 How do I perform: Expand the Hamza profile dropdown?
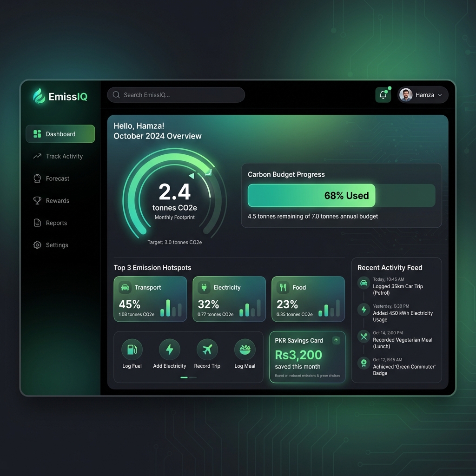(x=439, y=95)
